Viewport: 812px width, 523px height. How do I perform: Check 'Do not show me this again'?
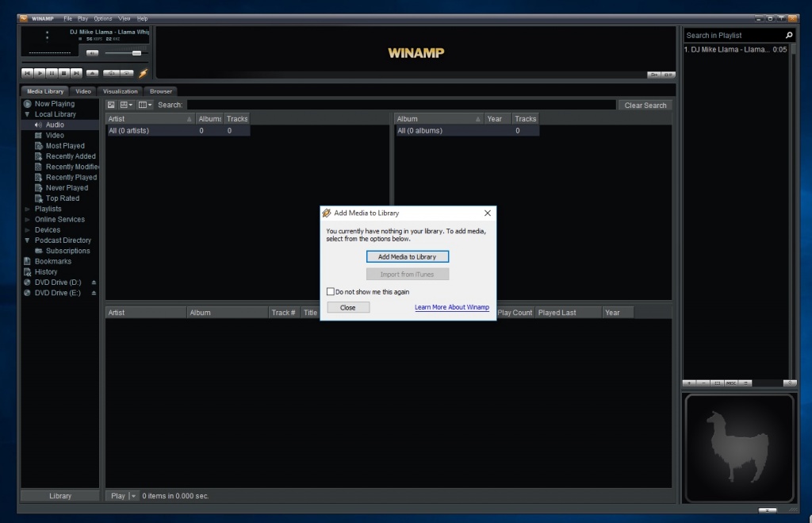[x=331, y=291]
